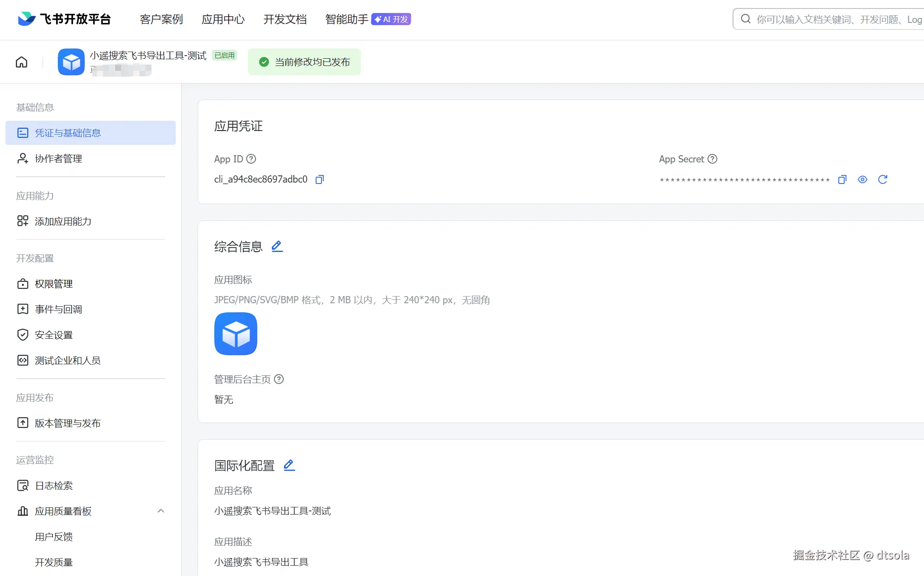
Task: Edit 综合信息 section with pencil icon
Action: pyautogui.click(x=277, y=246)
